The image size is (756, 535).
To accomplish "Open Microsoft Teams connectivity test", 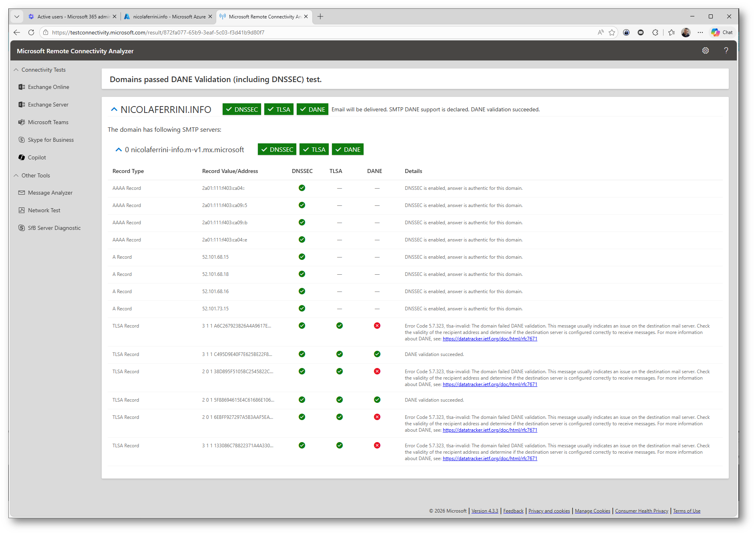I will click(48, 122).
